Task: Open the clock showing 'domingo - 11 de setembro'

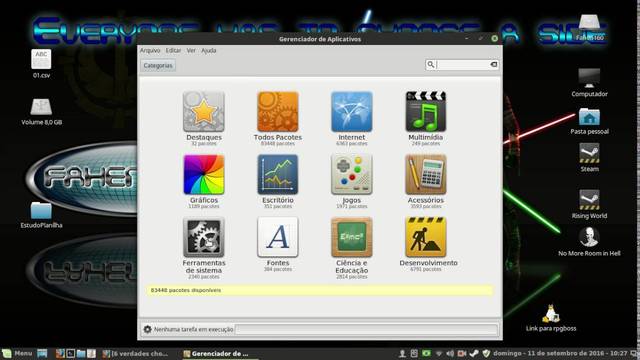Action: point(560,353)
